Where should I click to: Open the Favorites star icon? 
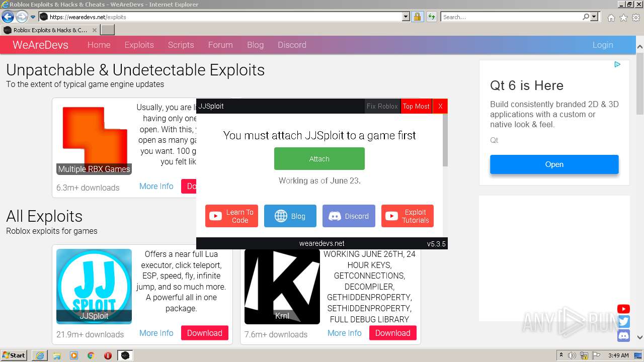point(623,18)
